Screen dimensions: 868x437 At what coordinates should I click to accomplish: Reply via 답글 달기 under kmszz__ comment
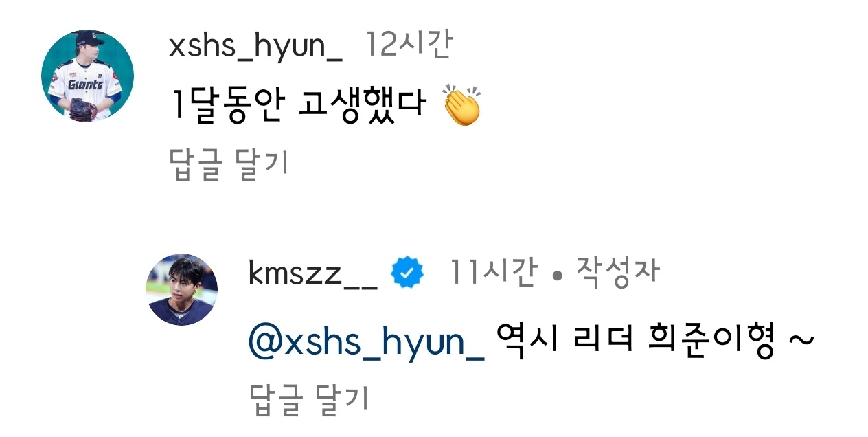[309, 398]
